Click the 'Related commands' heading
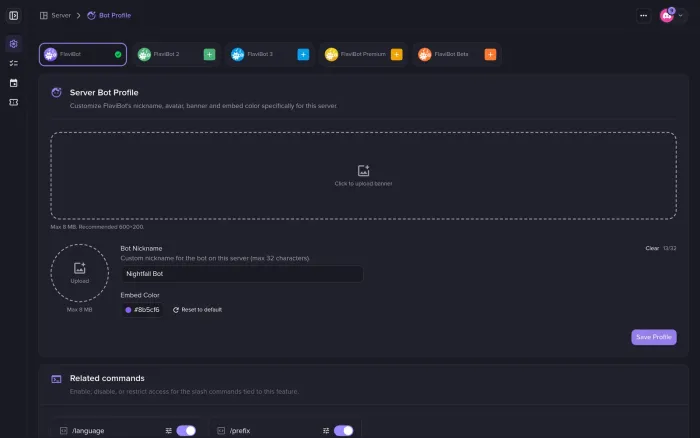Viewport: 700px width, 438px height. 107,378
